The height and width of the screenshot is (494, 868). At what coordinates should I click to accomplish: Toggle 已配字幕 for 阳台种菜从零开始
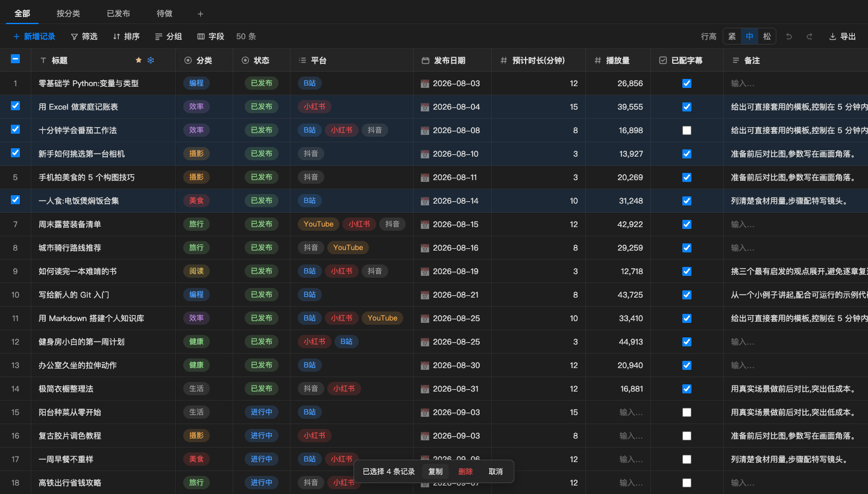pos(687,413)
